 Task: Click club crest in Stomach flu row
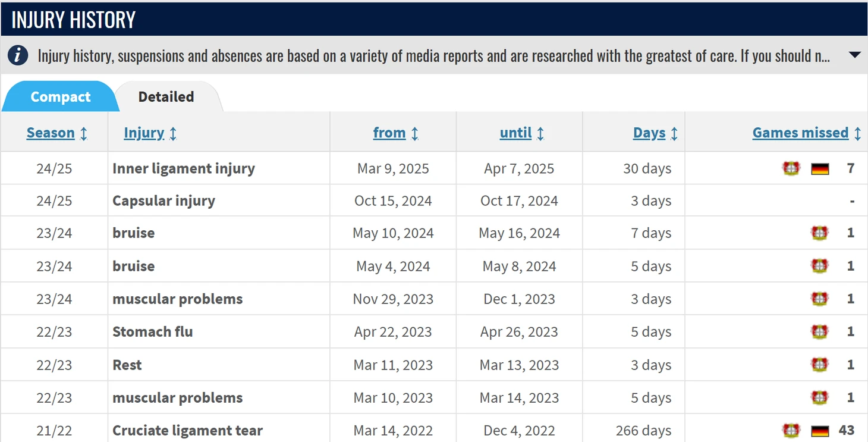820,332
